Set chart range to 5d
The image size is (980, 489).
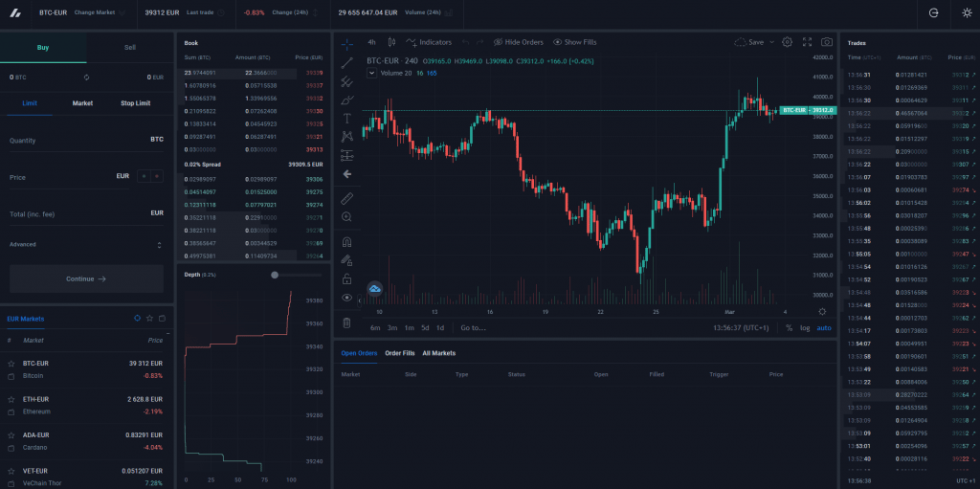click(x=425, y=327)
